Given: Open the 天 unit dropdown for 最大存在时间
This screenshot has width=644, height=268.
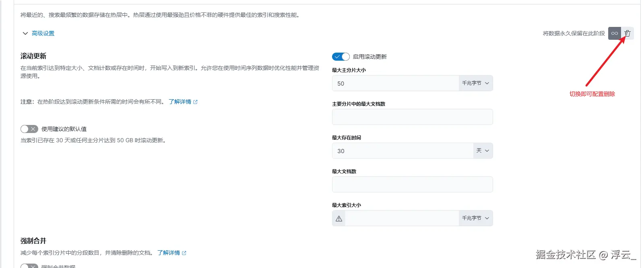Looking at the screenshot, I should [x=483, y=151].
